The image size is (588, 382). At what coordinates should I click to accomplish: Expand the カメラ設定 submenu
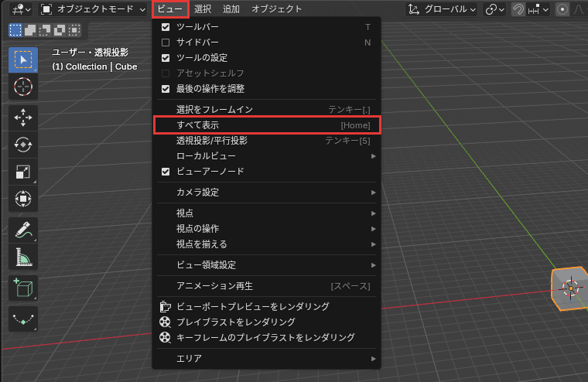tap(267, 193)
